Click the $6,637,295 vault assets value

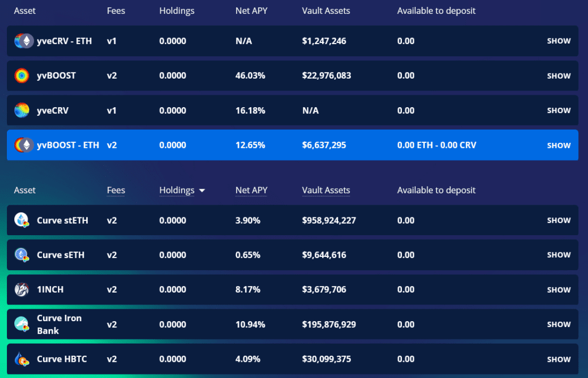tap(324, 145)
